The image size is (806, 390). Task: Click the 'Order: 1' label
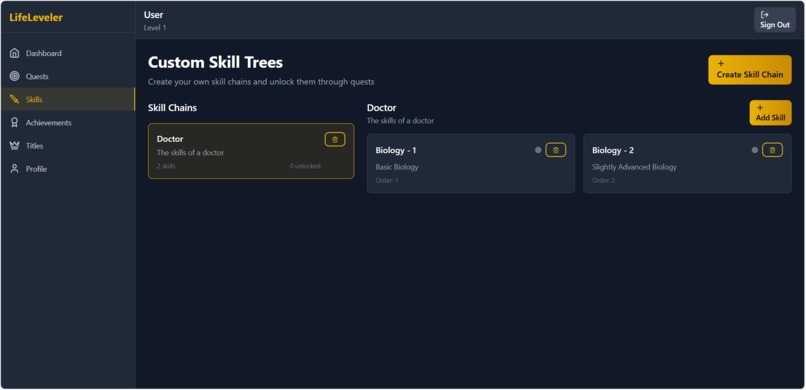(x=387, y=180)
